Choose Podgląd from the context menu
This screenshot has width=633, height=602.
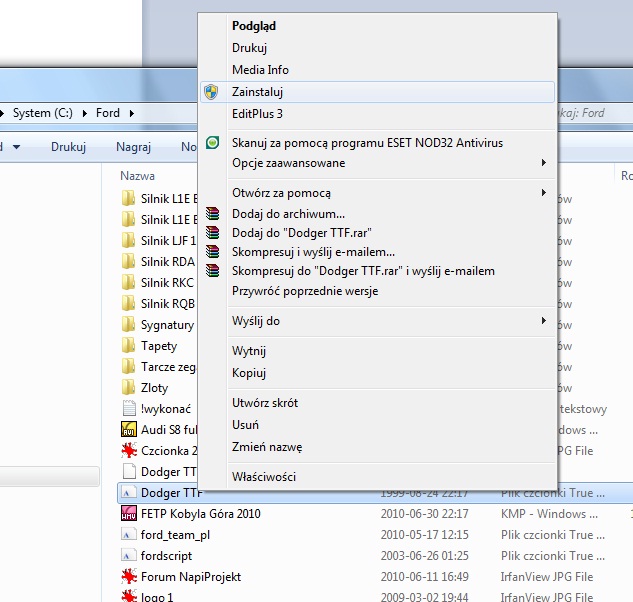pyautogui.click(x=254, y=26)
